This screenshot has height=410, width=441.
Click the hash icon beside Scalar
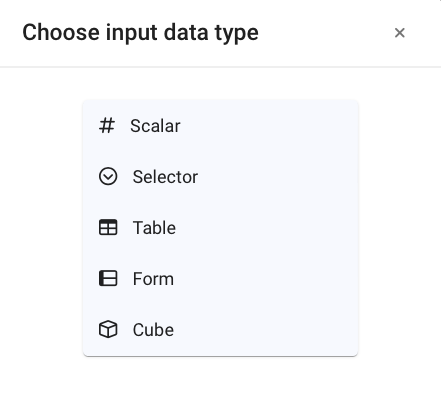107,126
